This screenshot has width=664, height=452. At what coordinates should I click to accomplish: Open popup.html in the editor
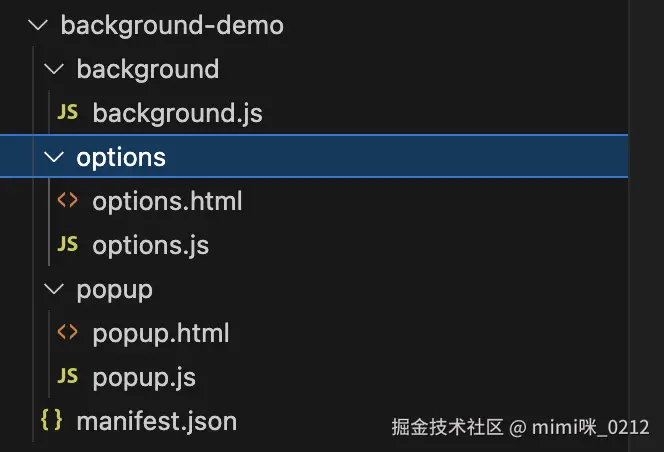(160, 333)
